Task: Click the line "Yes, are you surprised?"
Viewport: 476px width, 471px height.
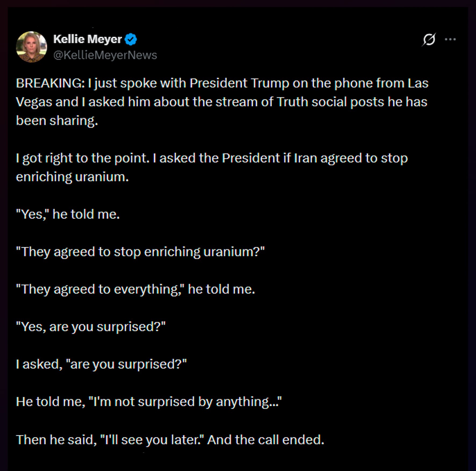Action: coord(91,327)
